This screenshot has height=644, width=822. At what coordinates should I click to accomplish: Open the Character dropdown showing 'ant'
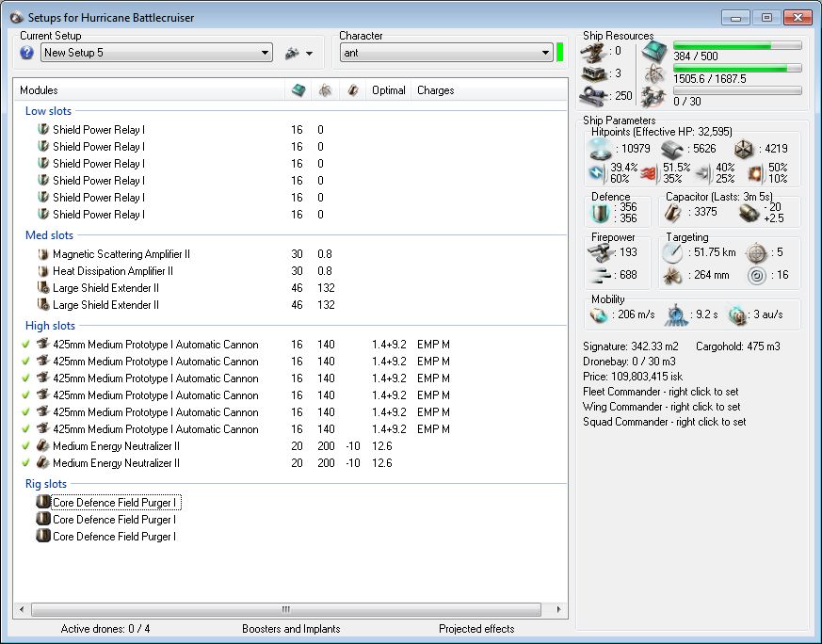coord(446,53)
